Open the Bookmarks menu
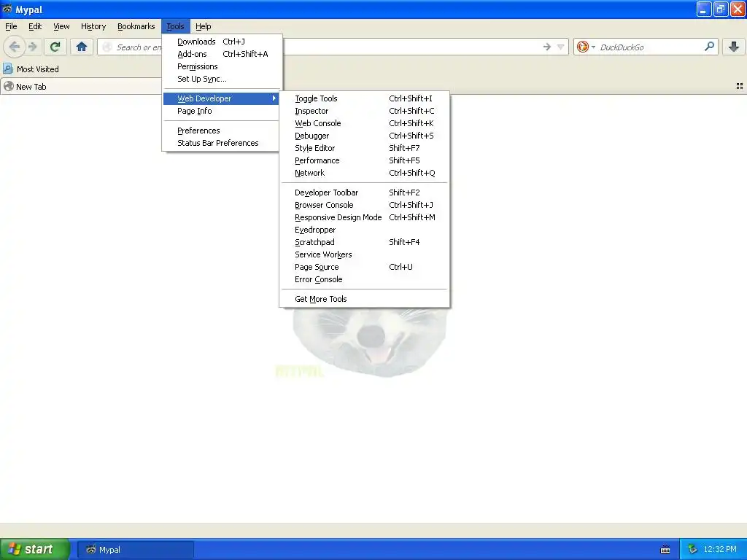This screenshot has height=560, width=747. coord(136,26)
